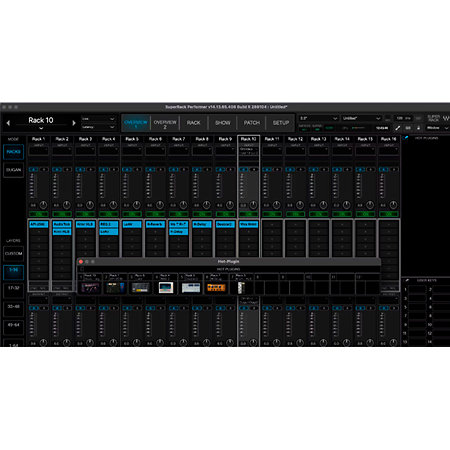Go to the previous rack with left arrow
The width and height of the screenshot is (450, 450).
tap(8, 123)
